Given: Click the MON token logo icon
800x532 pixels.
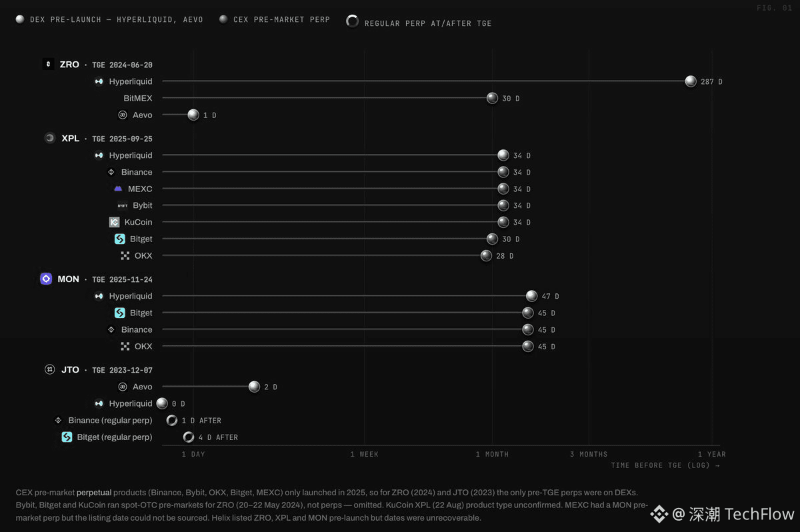Looking at the screenshot, I should [46, 279].
